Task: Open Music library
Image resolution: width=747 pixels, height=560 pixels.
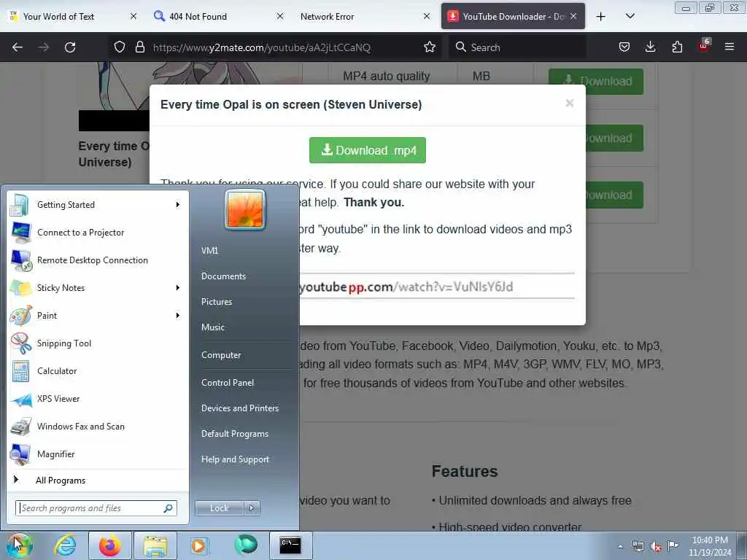Action: coord(212,327)
